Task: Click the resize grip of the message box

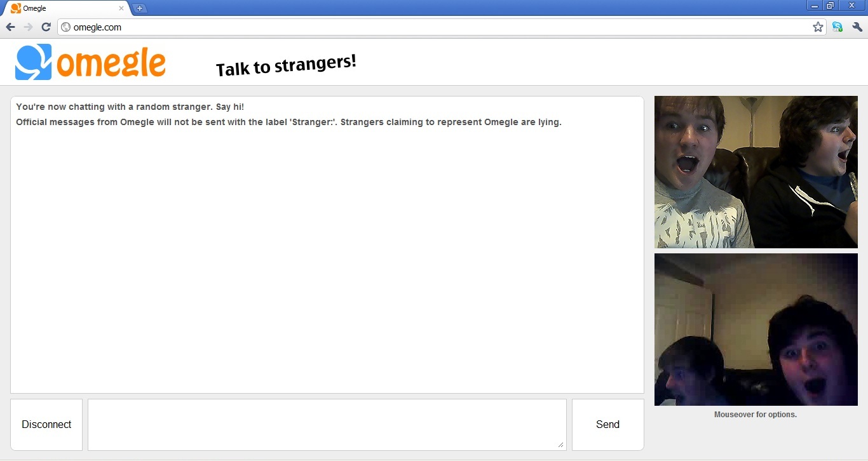Action: tap(561, 445)
